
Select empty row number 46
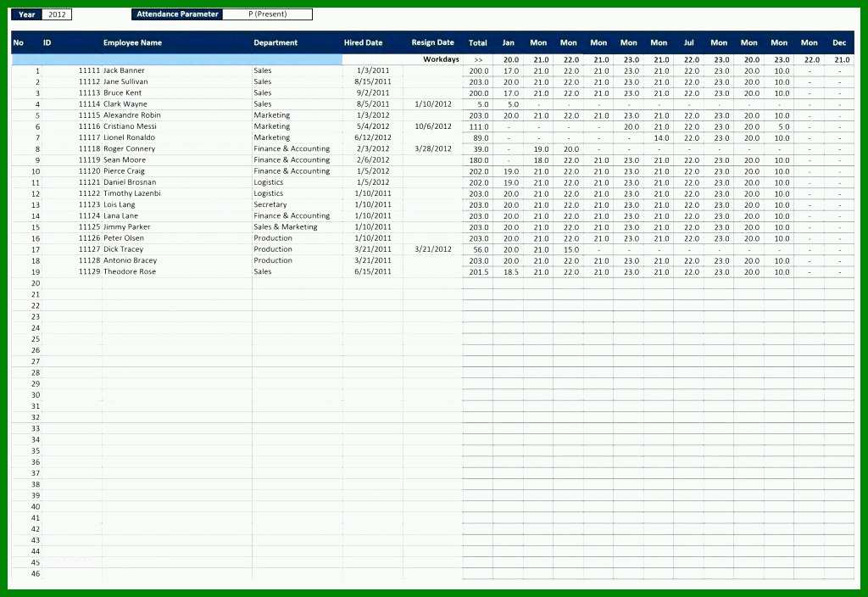pos(36,573)
